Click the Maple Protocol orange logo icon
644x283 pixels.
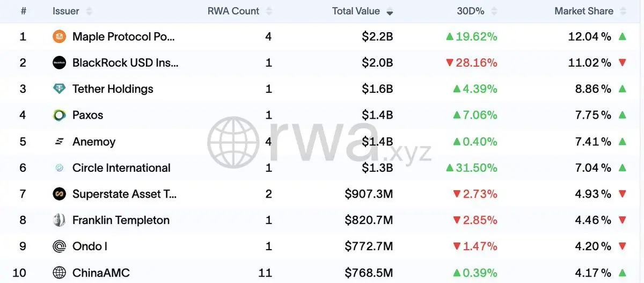point(59,37)
